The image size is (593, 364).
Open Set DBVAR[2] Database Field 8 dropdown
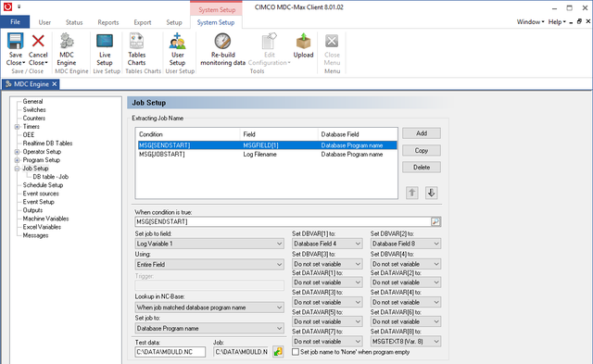[x=406, y=244]
